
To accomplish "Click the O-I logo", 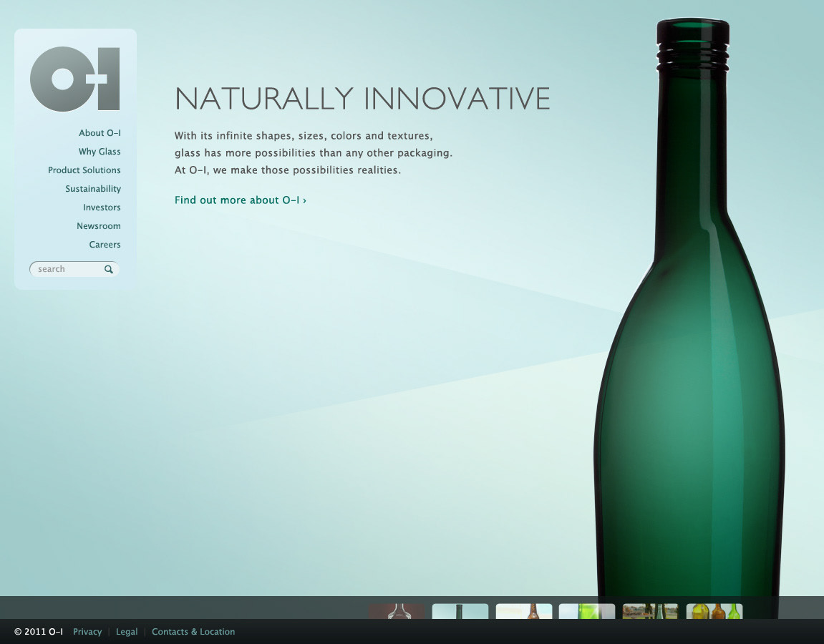I will coord(75,79).
